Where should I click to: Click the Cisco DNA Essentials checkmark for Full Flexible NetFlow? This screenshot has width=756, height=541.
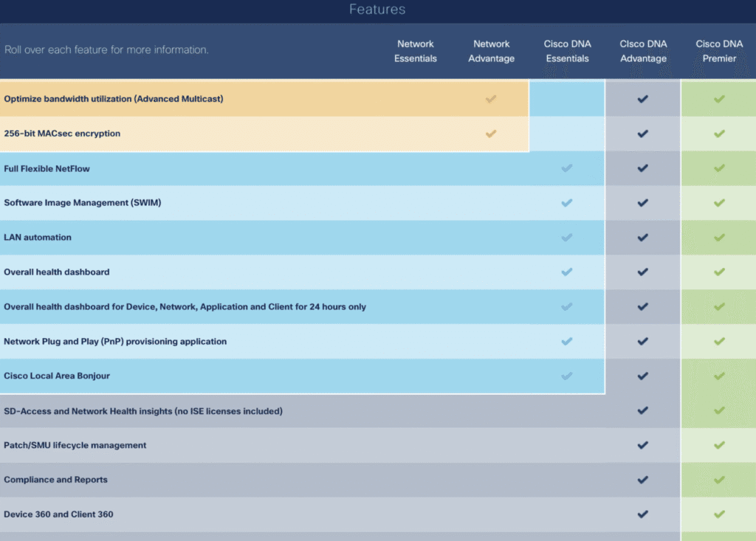[x=567, y=168]
